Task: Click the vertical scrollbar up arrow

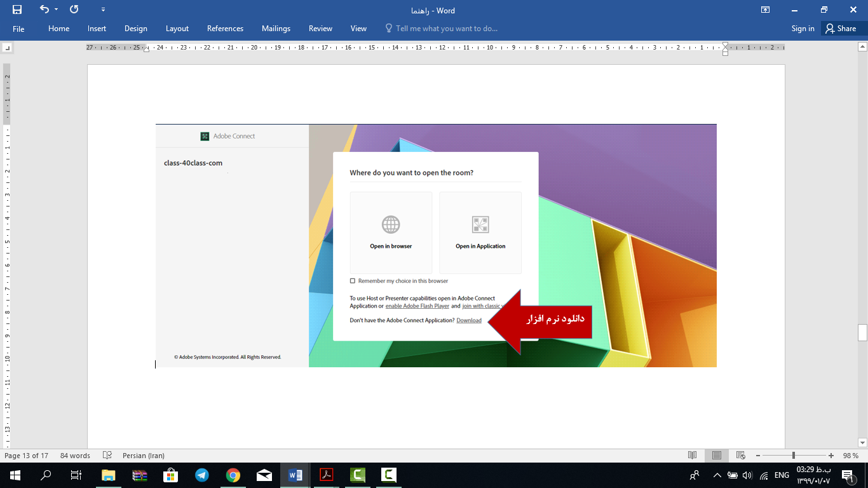Action: coord(862,46)
